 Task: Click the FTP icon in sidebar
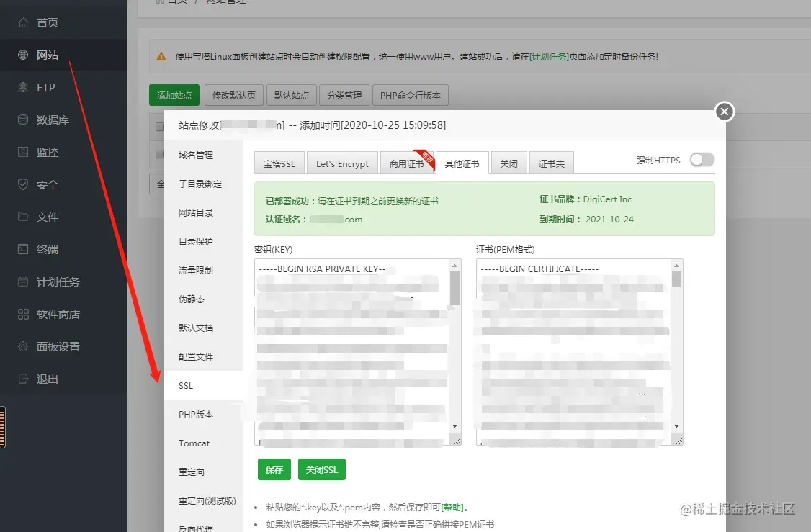[x=23, y=87]
